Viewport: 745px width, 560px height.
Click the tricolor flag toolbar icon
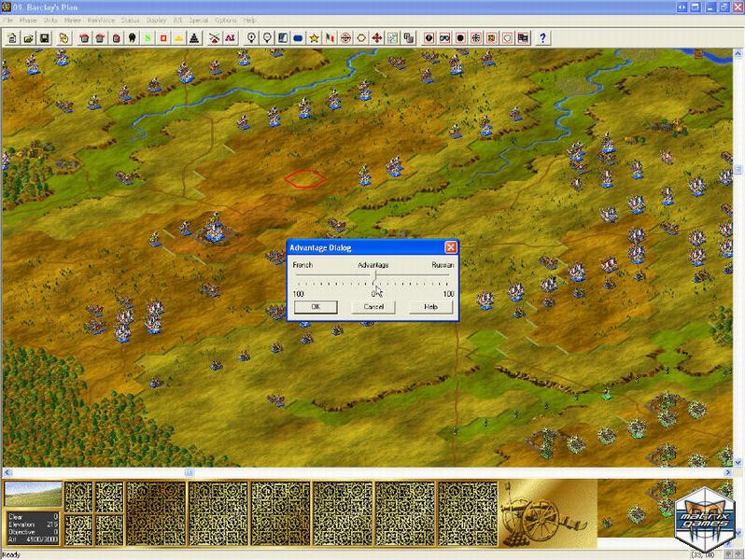point(330,38)
